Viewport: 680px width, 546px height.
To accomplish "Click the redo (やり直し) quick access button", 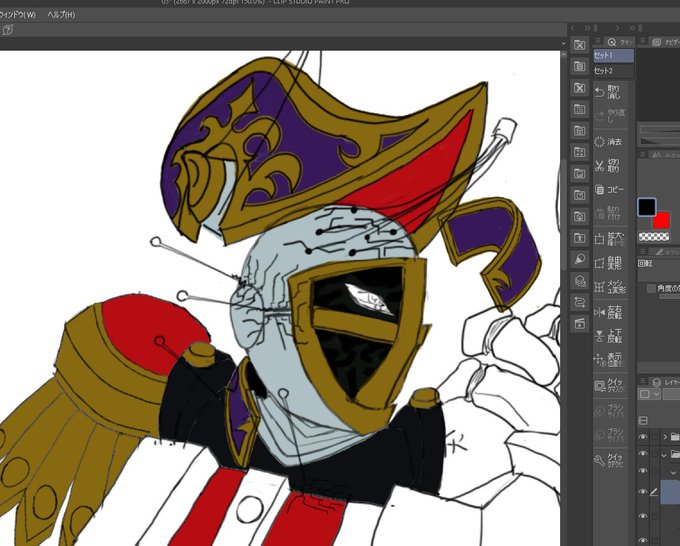I will (609, 116).
